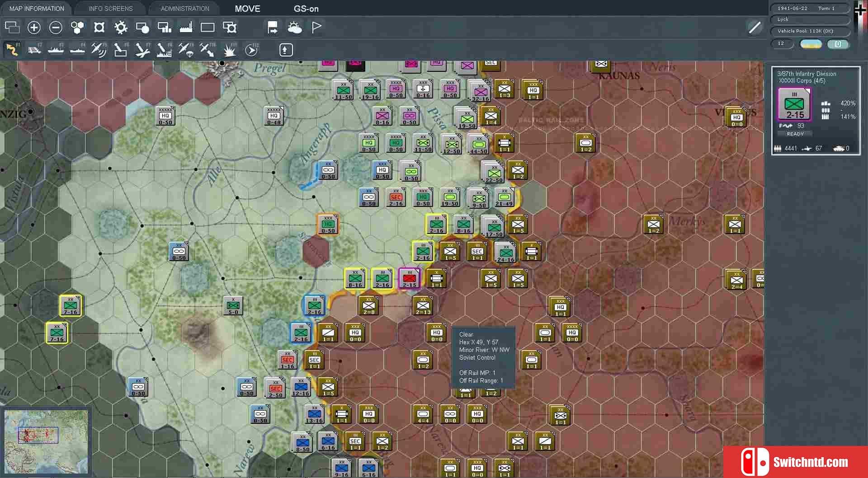This screenshot has width=868, height=478.
Task: Zoom in with the plus icon
Action: 34,28
